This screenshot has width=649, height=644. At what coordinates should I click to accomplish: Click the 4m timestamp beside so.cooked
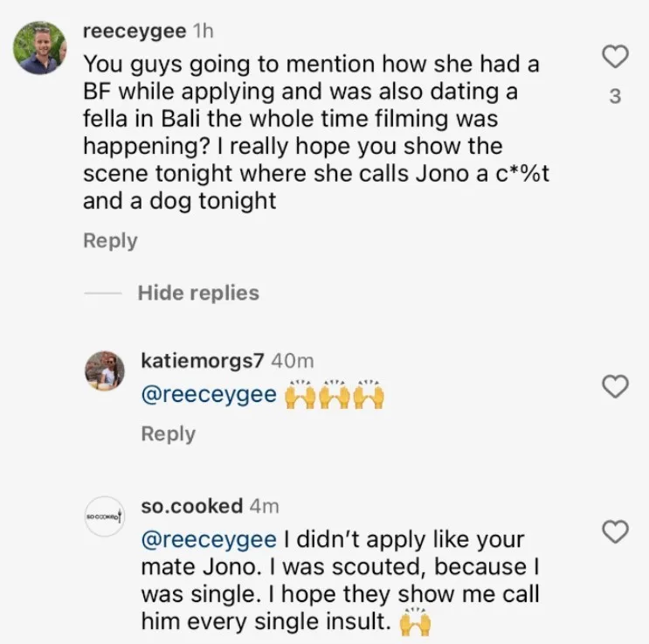tap(262, 505)
